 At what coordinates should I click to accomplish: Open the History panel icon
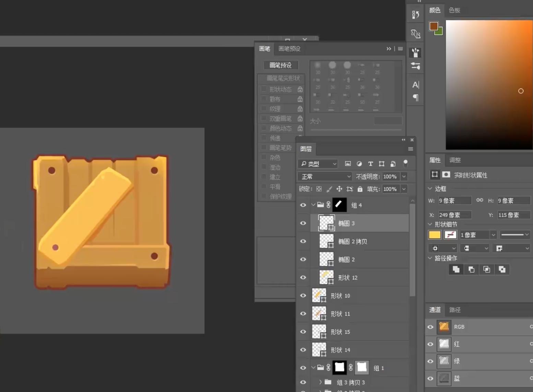pos(415,15)
